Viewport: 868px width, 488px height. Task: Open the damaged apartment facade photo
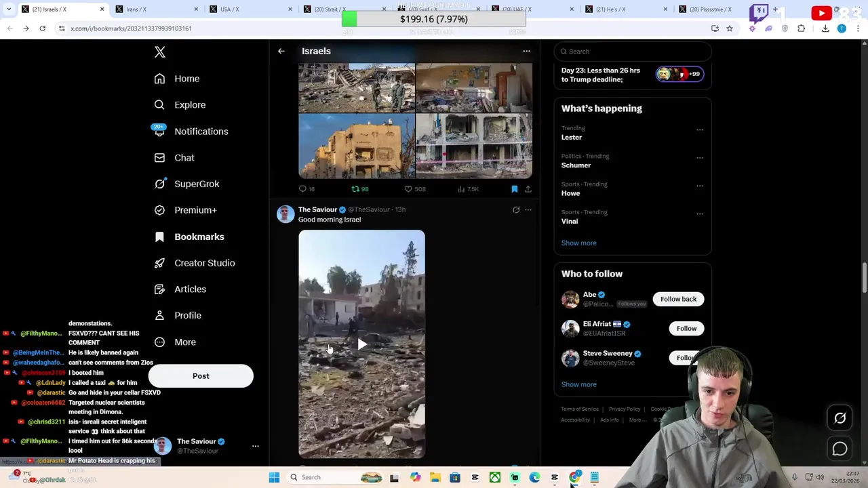474,146
